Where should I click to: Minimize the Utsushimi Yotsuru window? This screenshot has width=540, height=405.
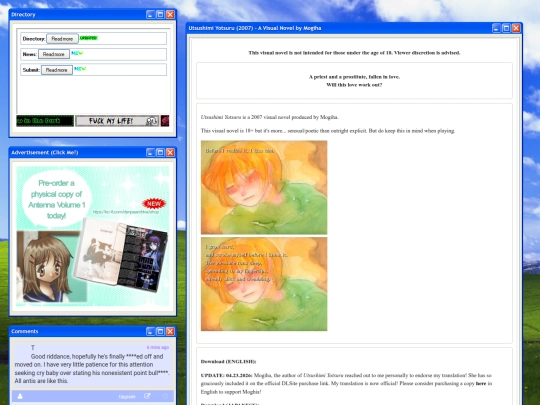(x=496, y=28)
